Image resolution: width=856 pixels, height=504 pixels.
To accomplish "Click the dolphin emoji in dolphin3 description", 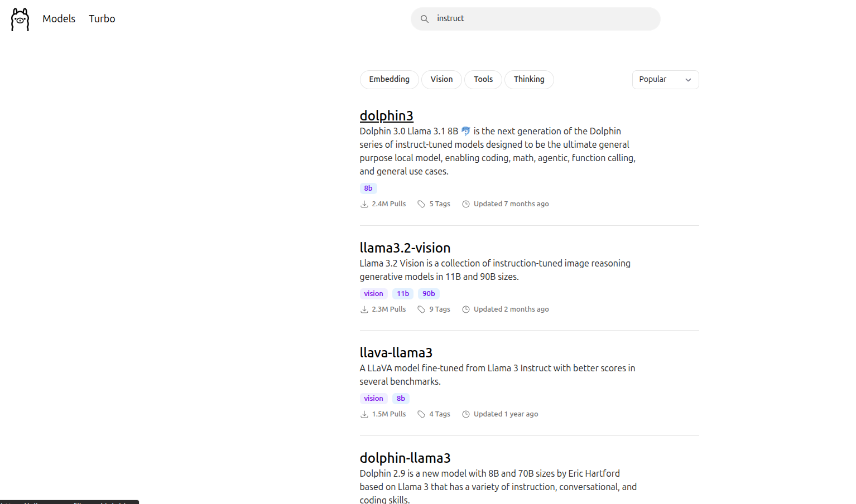I will (466, 131).
